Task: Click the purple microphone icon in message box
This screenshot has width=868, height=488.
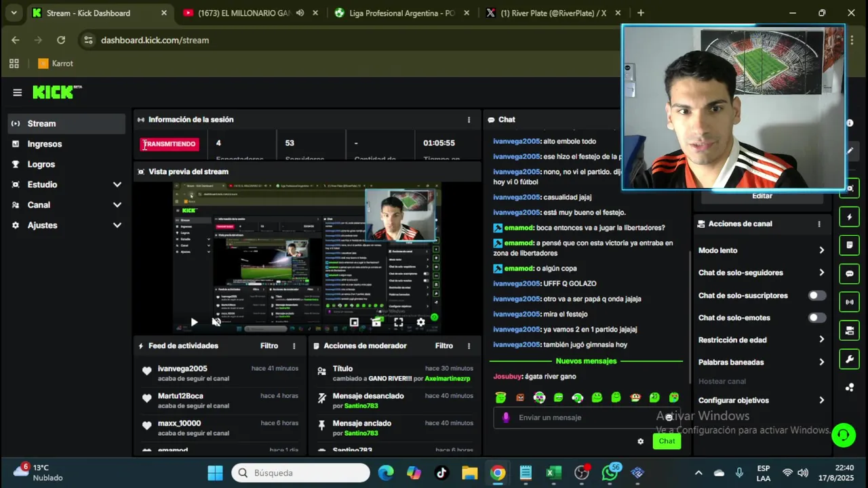Action: [506, 418]
